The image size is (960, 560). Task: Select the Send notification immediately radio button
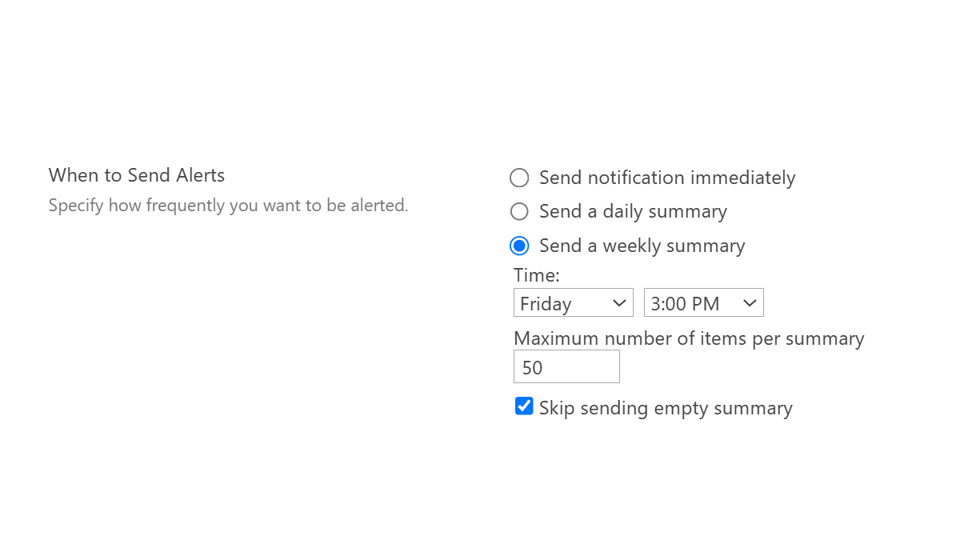(519, 178)
